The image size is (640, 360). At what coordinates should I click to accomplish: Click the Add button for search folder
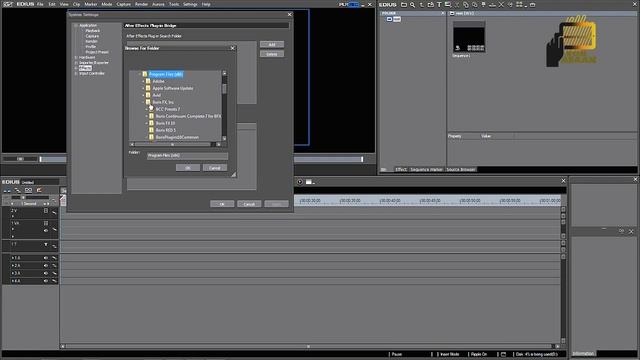click(272, 44)
